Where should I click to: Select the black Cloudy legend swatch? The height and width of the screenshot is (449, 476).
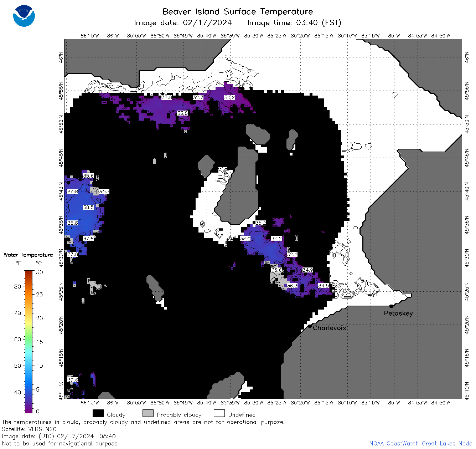coord(98,413)
